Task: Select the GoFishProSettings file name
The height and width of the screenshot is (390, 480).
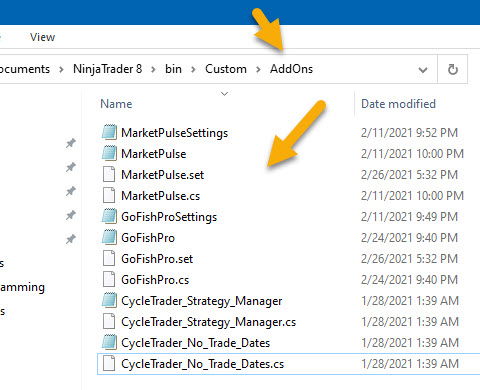Action: pos(169,217)
